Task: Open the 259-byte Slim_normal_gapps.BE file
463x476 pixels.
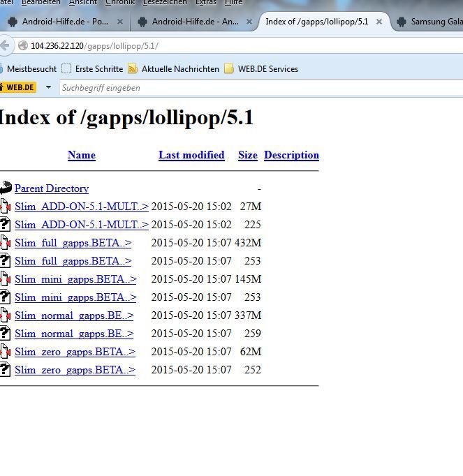Action: coord(74,334)
